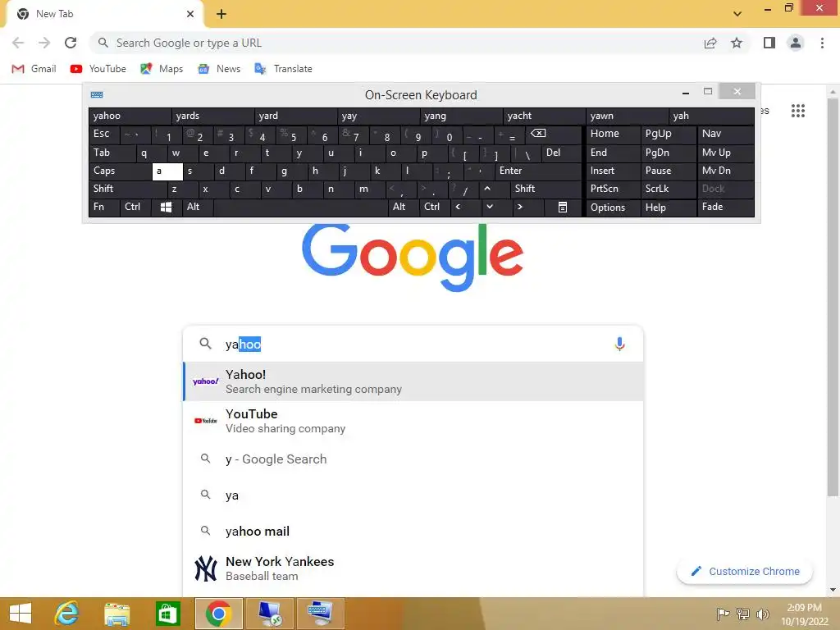Viewport: 840px width, 630px height.
Task: Hit the Enter key on On-Screen Keyboard
Action: coord(538,171)
